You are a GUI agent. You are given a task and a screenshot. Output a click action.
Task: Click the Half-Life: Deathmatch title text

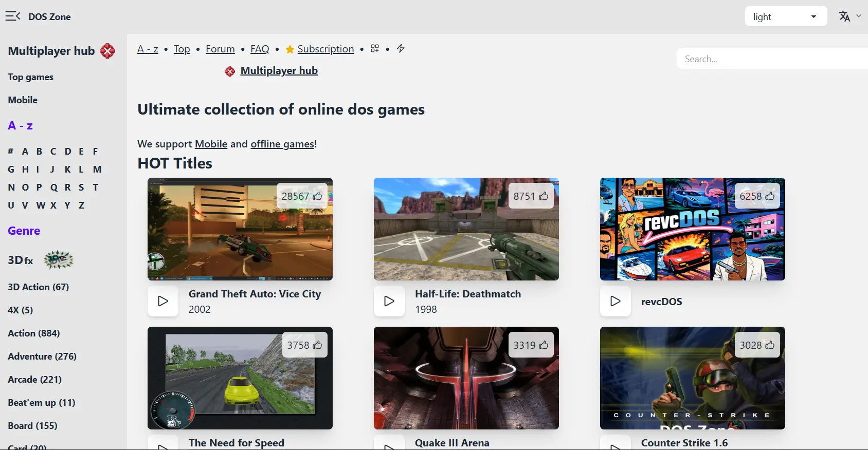click(468, 294)
